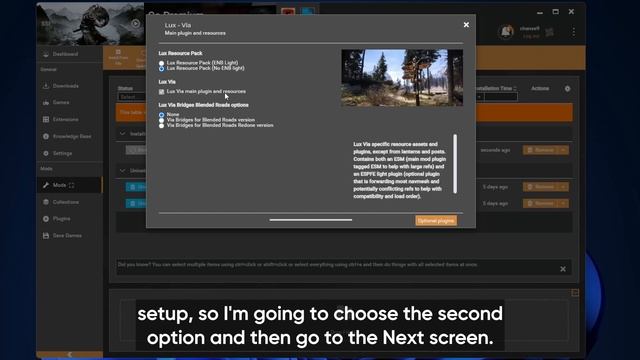The width and height of the screenshot is (640, 360).
Task: Click the seconds ago install time cell
Action: tap(495, 150)
